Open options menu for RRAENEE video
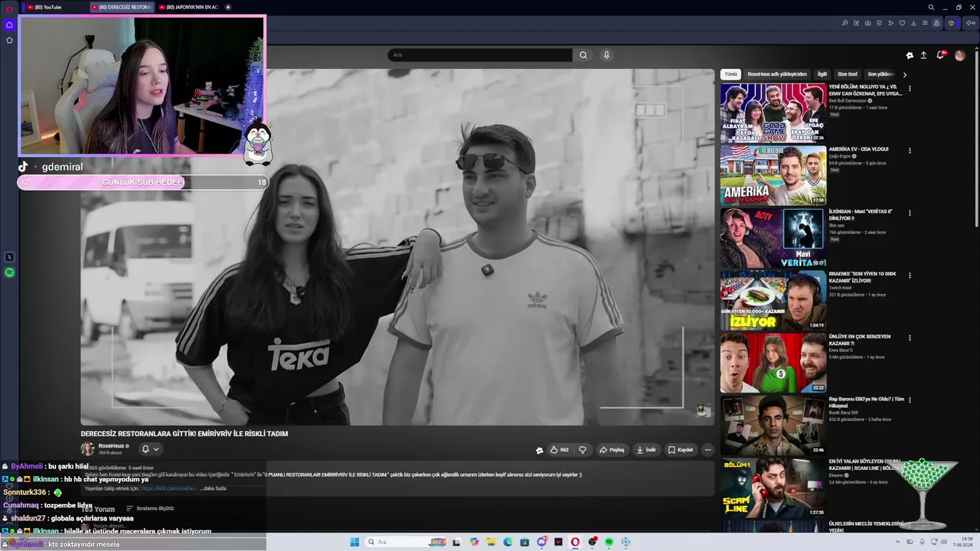The width and height of the screenshot is (980, 551). coord(910,275)
